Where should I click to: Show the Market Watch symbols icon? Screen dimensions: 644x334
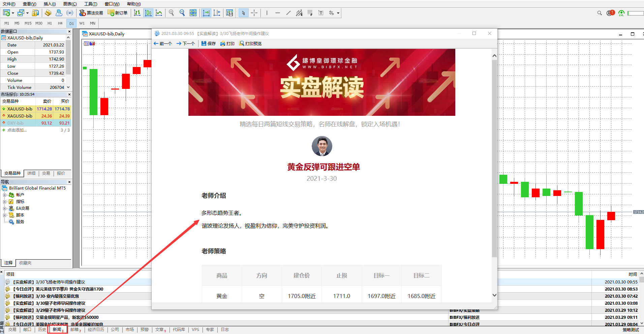click(35, 13)
